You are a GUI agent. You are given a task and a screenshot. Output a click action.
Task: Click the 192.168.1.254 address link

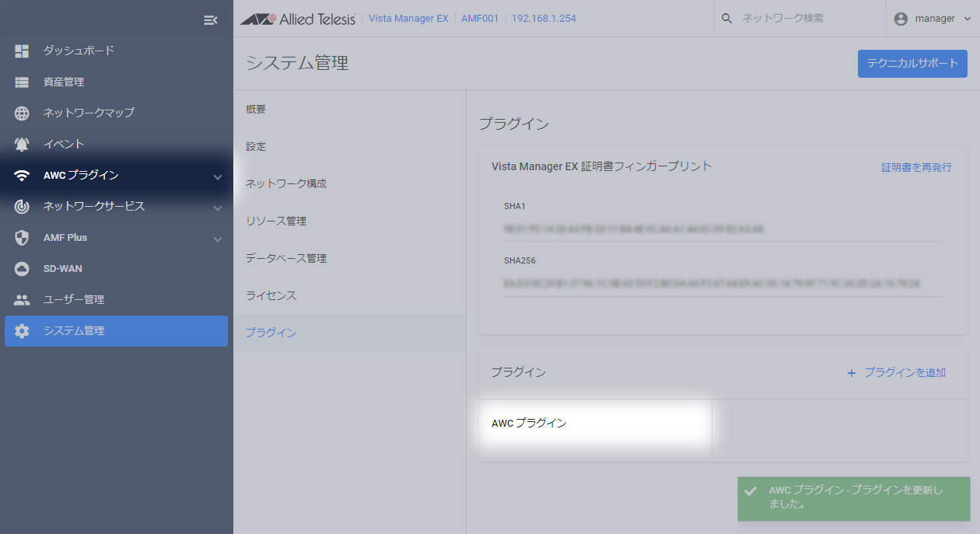point(544,19)
